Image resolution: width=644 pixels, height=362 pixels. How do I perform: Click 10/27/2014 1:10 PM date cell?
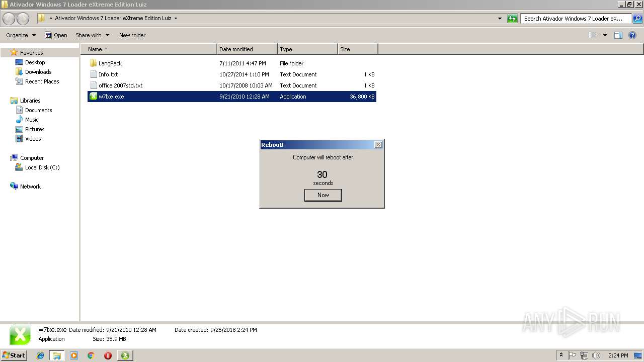point(244,74)
